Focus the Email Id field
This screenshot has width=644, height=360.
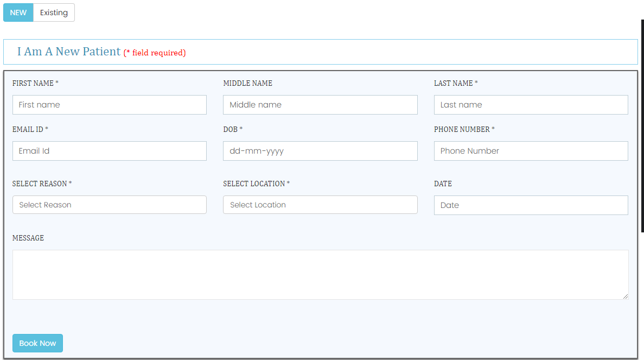[x=109, y=151]
